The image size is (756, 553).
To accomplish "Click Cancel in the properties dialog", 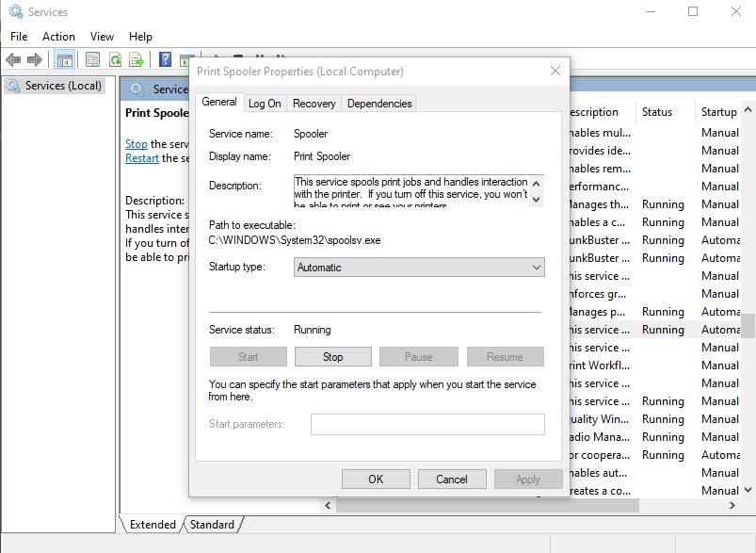I will coord(452,480).
